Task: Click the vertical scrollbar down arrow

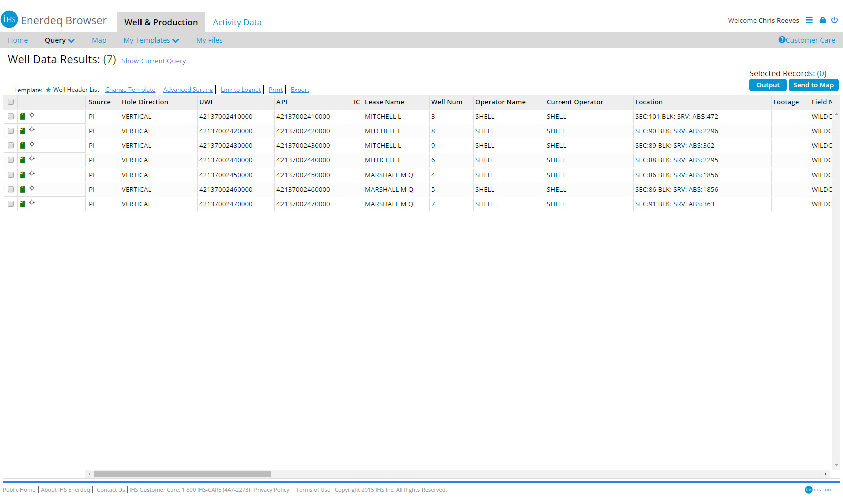Action: (x=836, y=465)
